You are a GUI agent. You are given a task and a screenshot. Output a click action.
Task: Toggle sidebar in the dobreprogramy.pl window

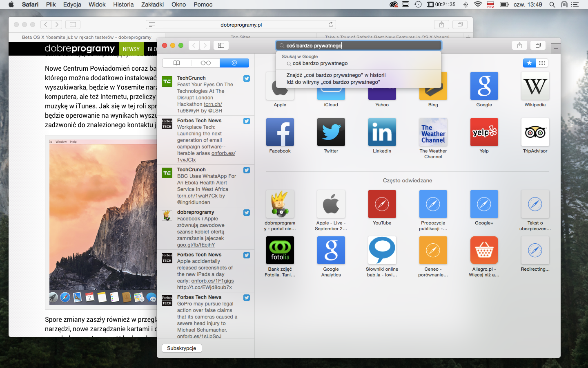pos(73,25)
